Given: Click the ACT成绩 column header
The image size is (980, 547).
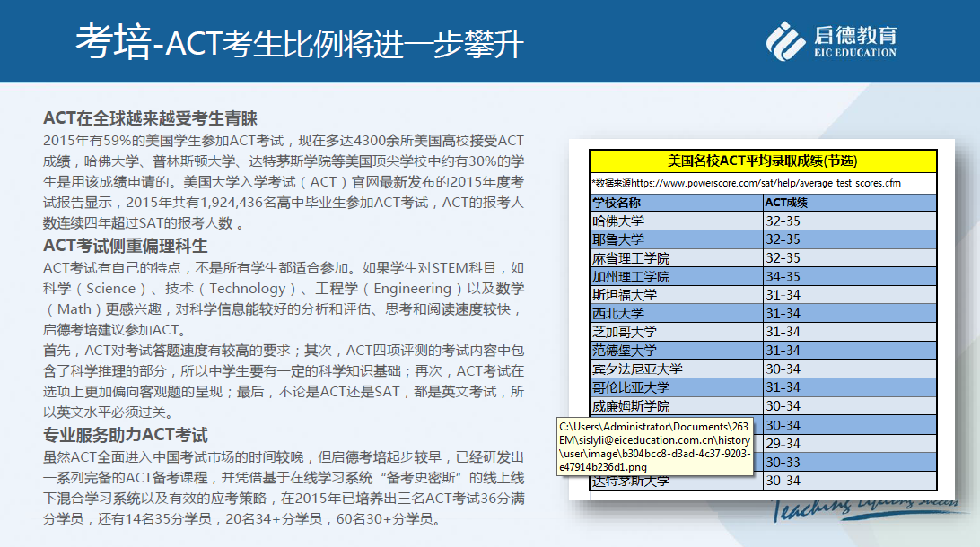Looking at the screenshot, I should [786, 203].
